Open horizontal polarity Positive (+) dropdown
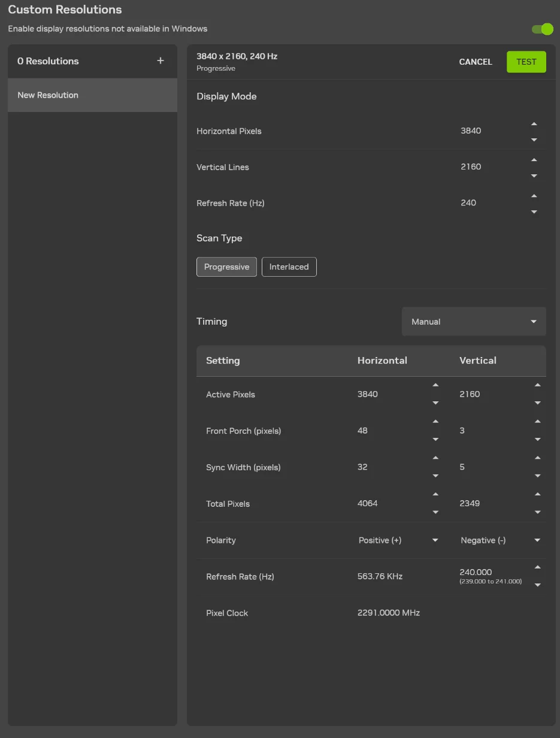Viewport: 560px width, 738px height. click(398, 540)
